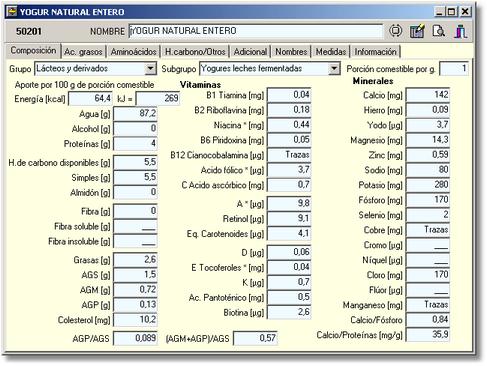The height and width of the screenshot is (366, 487).
Task: Select the Calcio value field
Action: 428,95
